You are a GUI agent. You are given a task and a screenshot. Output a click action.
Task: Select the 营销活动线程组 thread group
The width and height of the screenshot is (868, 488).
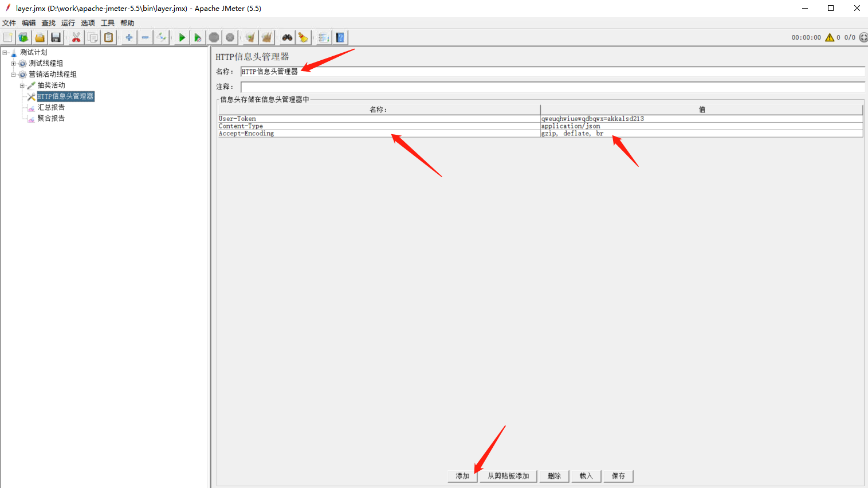point(53,74)
